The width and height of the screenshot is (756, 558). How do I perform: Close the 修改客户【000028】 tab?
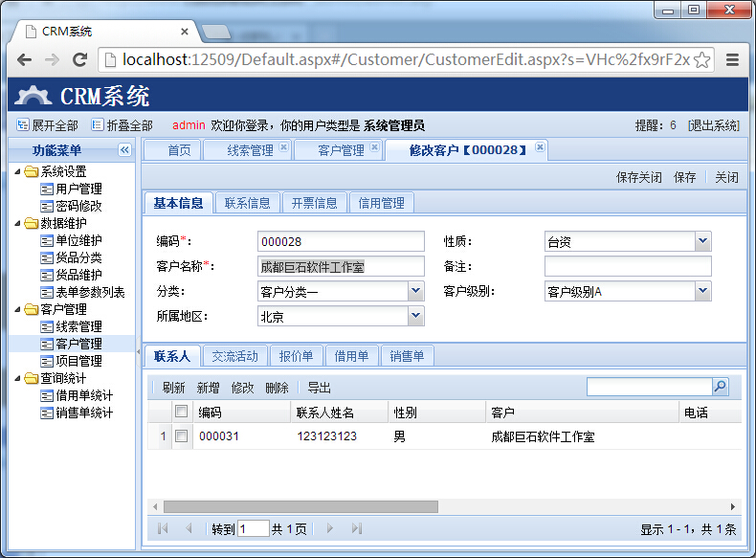coord(540,147)
